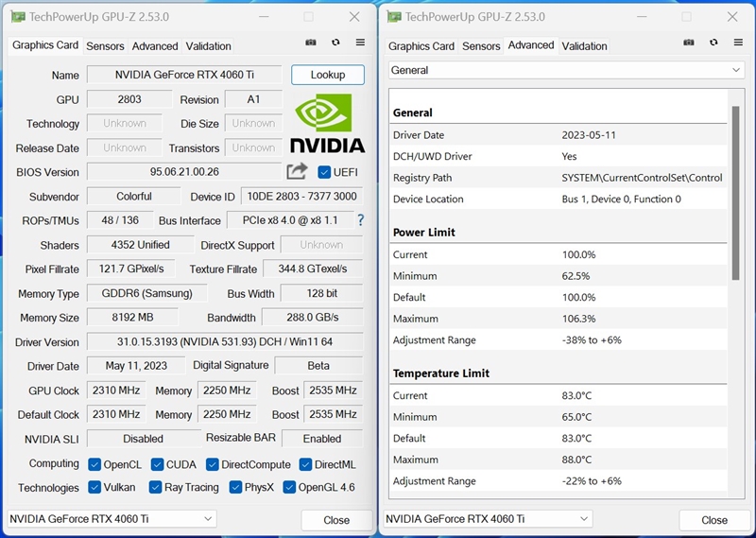The image size is (756, 538).
Task: Click Power Limit Minimum 62.5% row
Action: coord(558,276)
